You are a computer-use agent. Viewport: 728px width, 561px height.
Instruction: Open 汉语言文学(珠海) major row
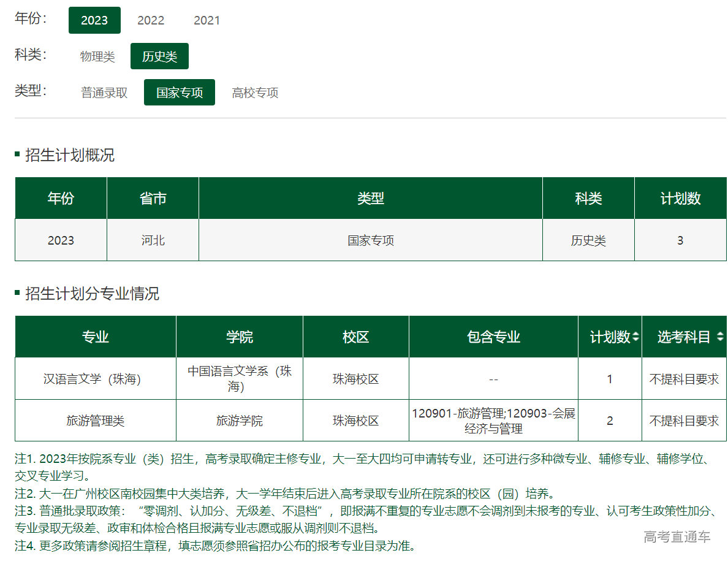point(93,379)
